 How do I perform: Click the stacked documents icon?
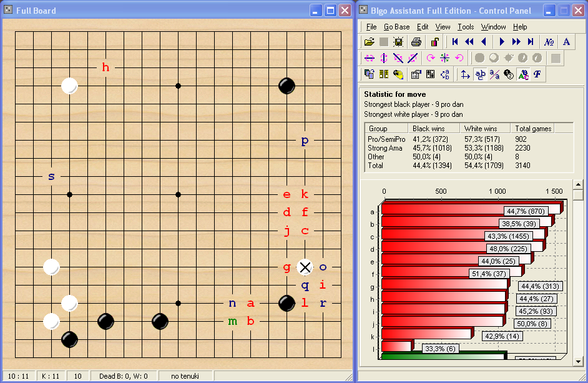click(370, 74)
